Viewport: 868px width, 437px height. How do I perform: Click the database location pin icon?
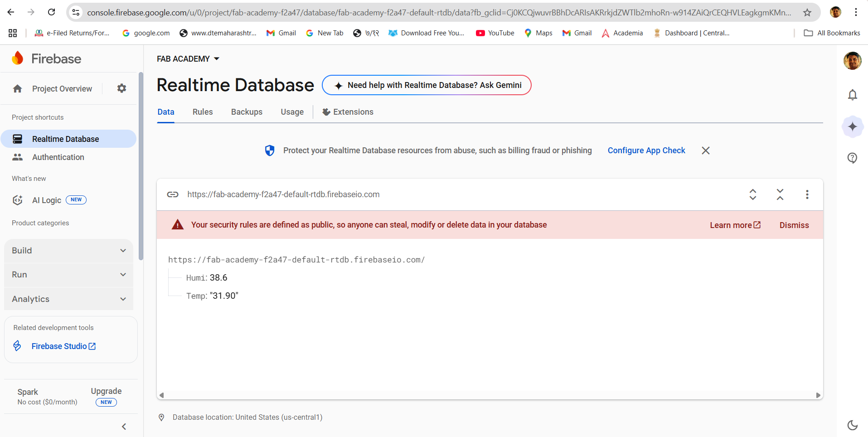(161, 418)
